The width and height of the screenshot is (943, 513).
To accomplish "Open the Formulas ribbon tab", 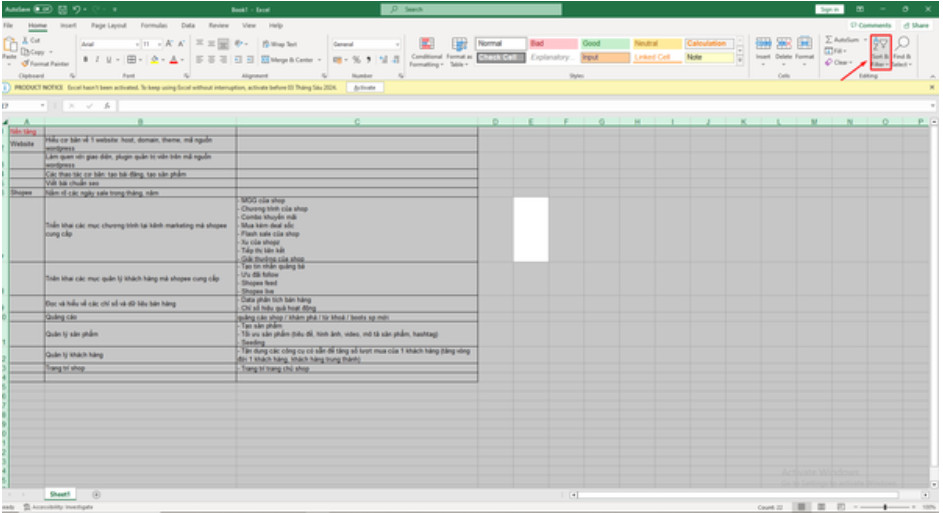I will coord(153,24).
